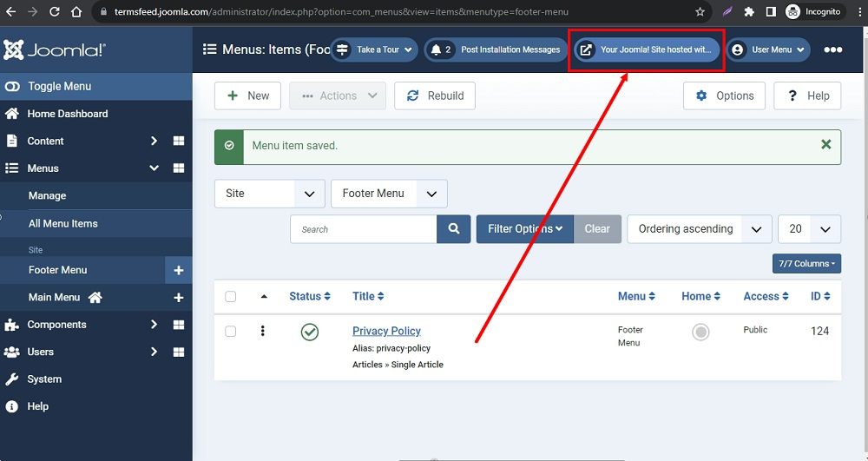Viewport: 868px width, 461px height.
Task: Click inside the Search field
Action: click(x=363, y=229)
